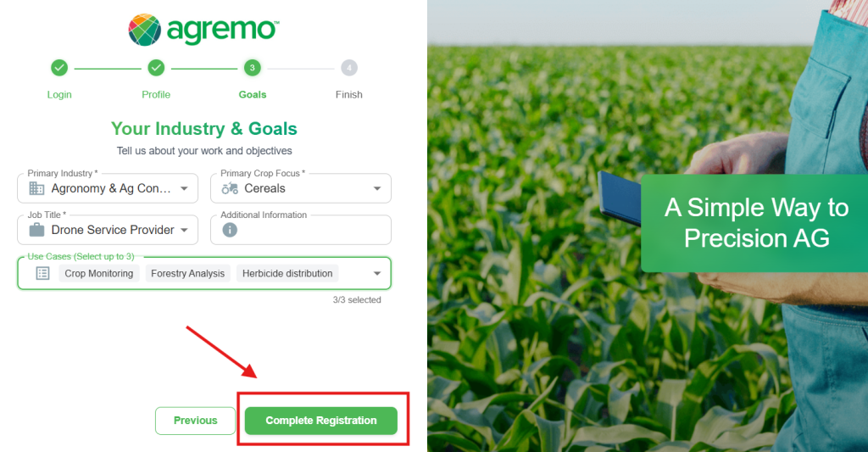The image size is (868, 452).
Task: Click the briefcase icon in Job Title
Action: 36,229
